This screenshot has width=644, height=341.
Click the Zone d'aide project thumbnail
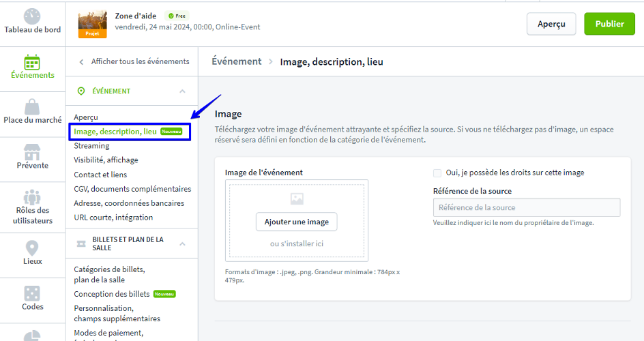[92, 24]
